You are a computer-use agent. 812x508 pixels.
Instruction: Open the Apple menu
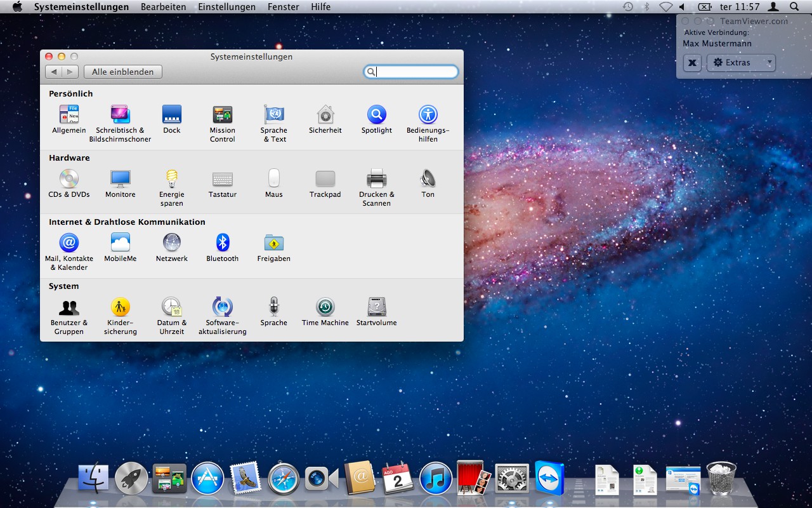[17, 7]
